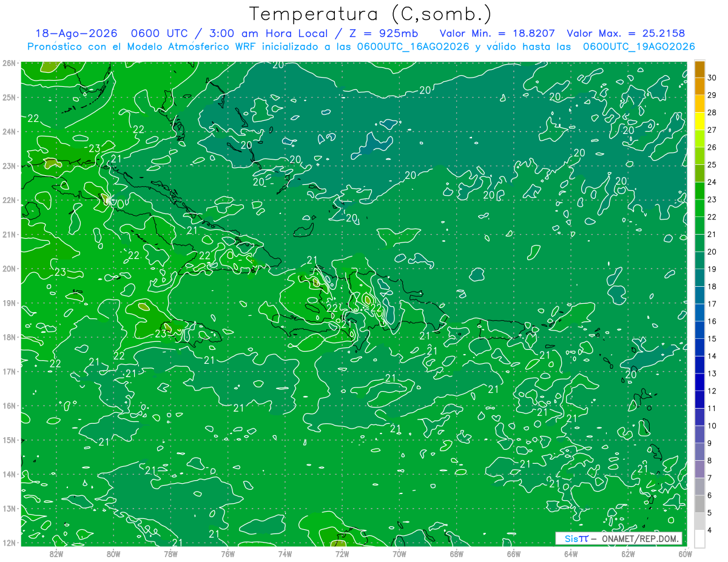
Task: Click the valid-until time '0600UTC_19AGO2026'
Action: [x=639, y=47]
